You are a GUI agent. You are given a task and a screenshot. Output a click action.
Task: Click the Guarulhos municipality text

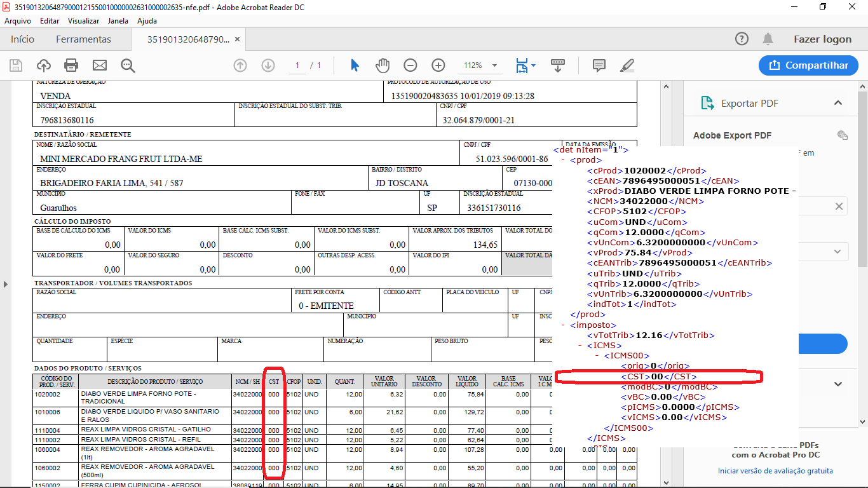[x=58, y=208]
